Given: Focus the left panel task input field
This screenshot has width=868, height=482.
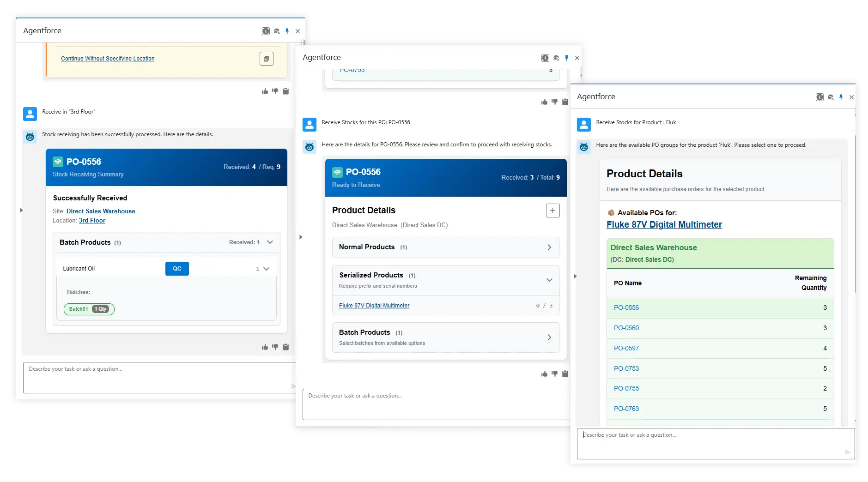Looking at the screenshot, I should [x=159, y=378].
